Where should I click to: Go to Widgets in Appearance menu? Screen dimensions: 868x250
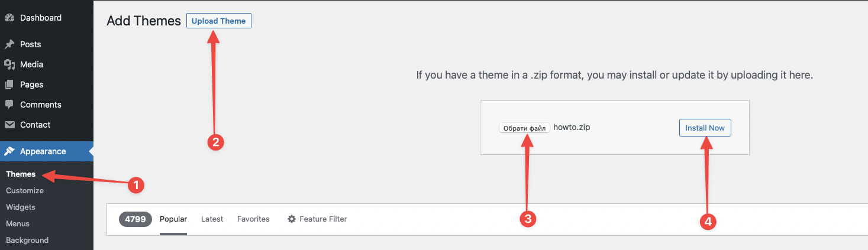pos(21,207)
